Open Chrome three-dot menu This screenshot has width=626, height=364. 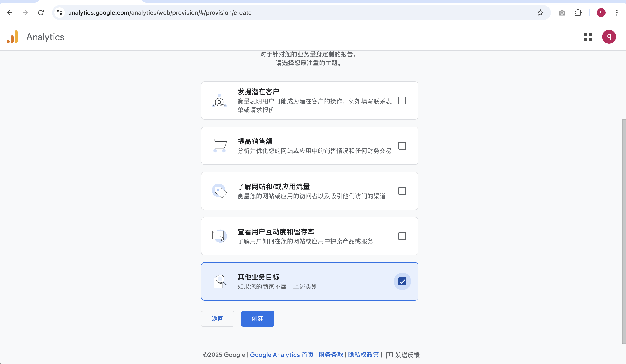(617, 13)
